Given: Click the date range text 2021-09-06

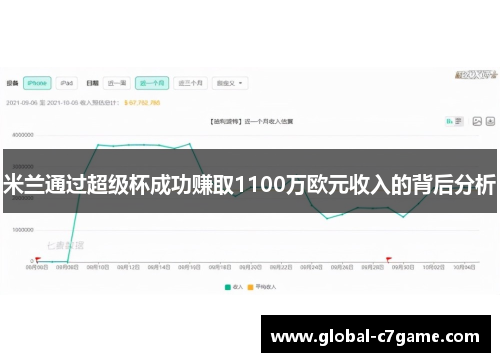Looking at the screenshot, I should pos(22,103).
